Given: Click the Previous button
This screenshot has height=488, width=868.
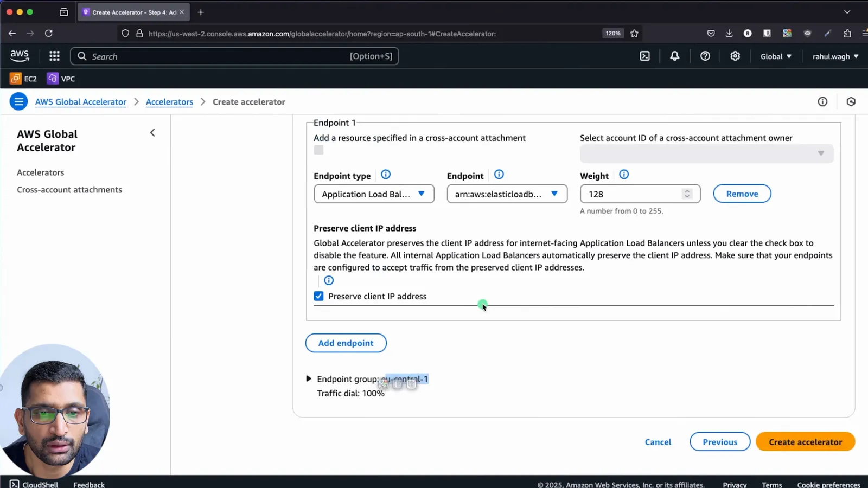Looking at the screenshot, I should pyautogui.click(x=720, y=442).
